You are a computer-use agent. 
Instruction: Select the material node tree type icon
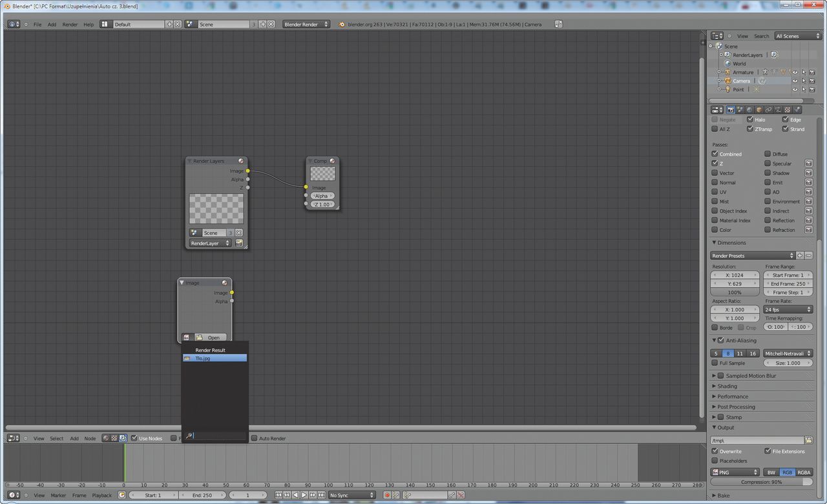[105, 438]
